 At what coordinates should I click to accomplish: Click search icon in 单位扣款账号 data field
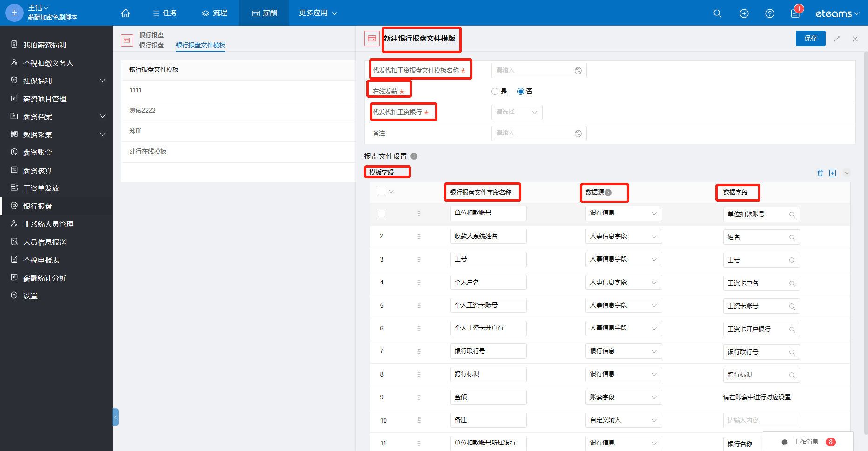(792, 215)
